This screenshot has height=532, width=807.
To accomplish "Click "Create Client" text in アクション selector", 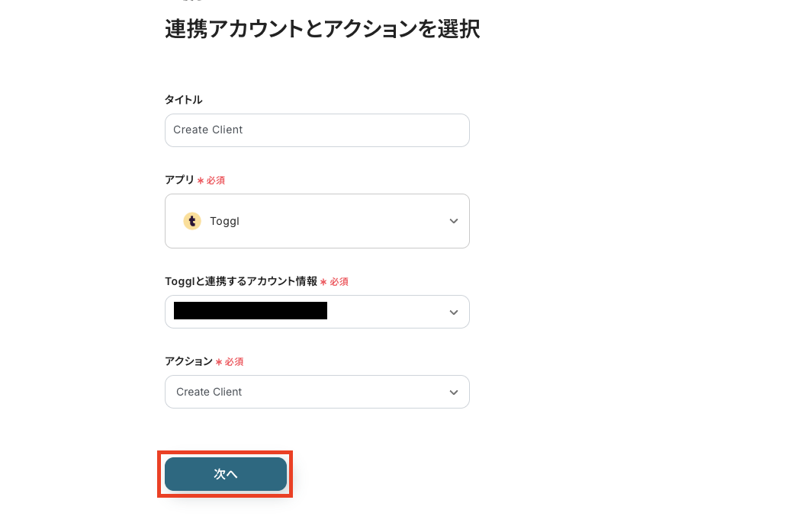I will pos(209,392).
